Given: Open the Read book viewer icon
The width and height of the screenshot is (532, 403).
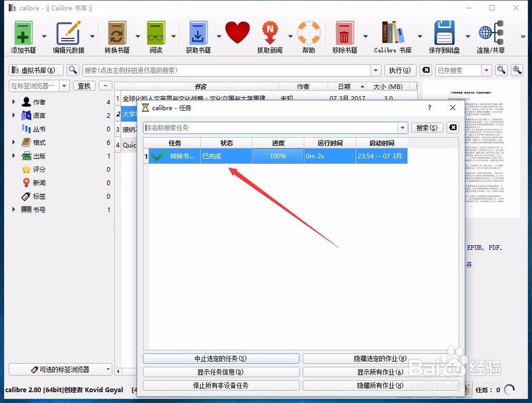Looking at the screenshot, I should point(156,33).
